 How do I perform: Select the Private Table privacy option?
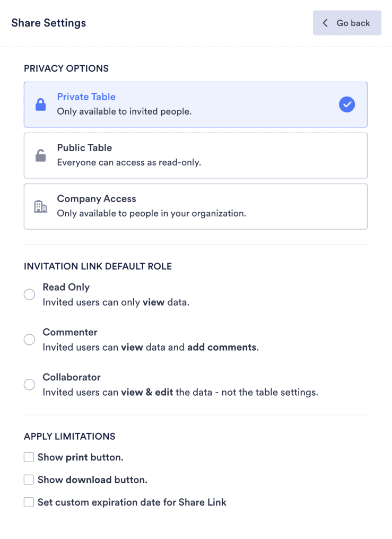[195, 104]
